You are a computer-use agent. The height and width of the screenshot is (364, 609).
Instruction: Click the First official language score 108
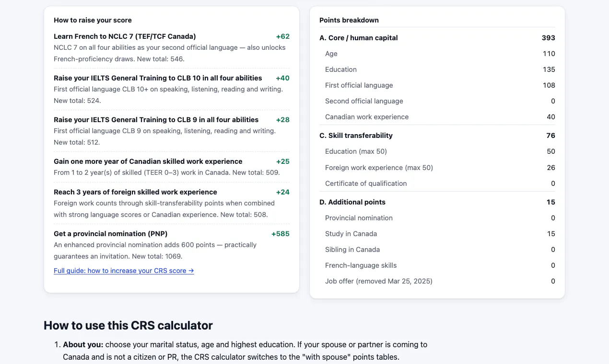pos(549,85)
